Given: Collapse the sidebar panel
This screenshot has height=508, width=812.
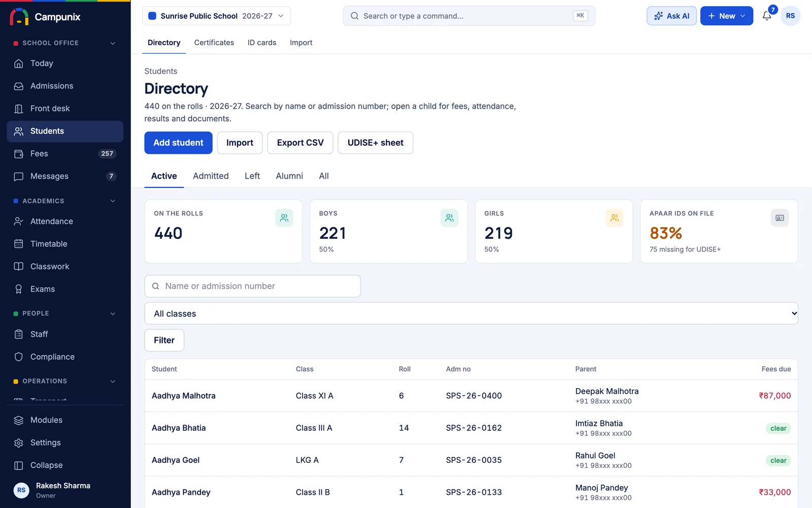Looking at the screenshot, I should pos(65,465).
